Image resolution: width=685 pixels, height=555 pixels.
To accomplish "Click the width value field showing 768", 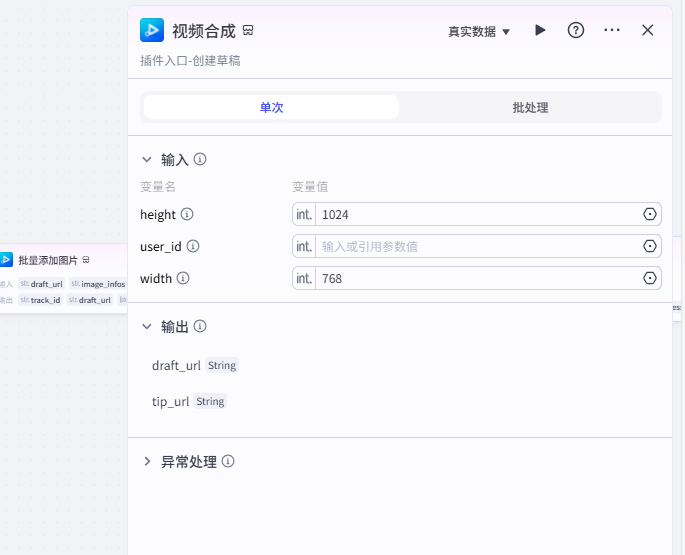I will tap(477, 278).
